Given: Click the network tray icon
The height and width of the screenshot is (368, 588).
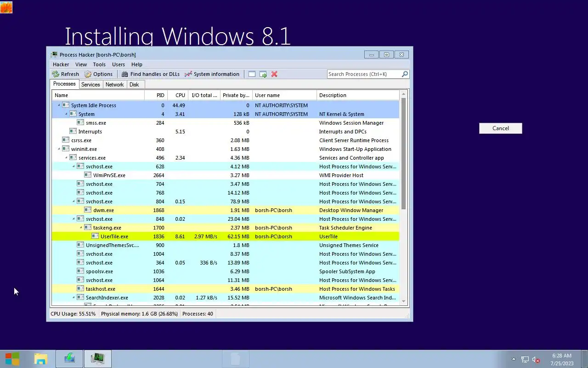Looking at the screenshot, I should click(x=525, y=359).
